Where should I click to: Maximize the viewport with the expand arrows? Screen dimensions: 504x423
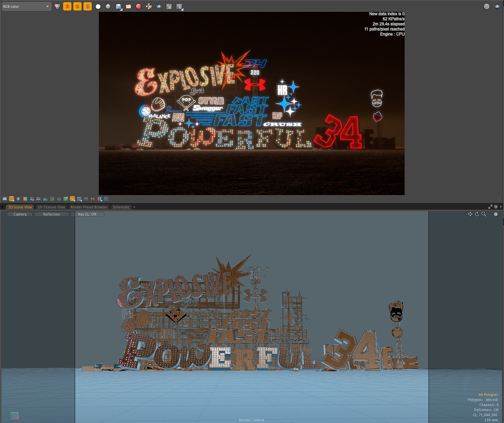[490, 207]
